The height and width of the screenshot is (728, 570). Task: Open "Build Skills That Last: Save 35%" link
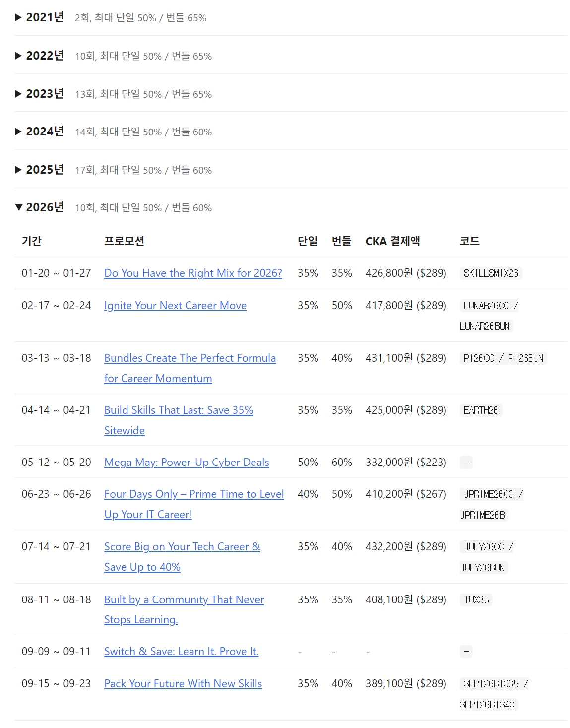click(179, 410)
